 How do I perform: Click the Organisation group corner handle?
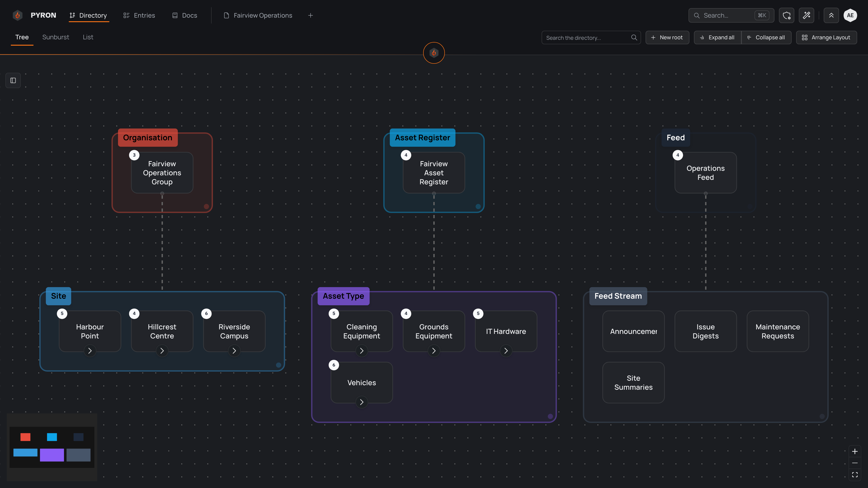[206, 206]
